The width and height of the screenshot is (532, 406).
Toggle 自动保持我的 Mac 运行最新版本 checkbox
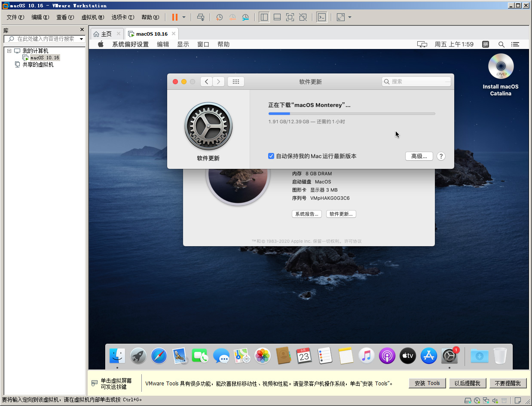pyautogui.click(x=271, y=156)
